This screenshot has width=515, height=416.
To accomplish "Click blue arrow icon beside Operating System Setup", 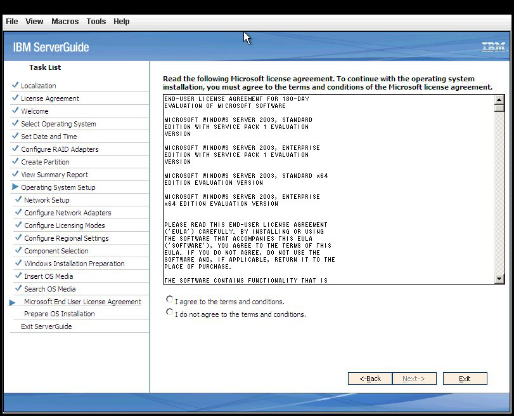I will click(x=15, y=187).
